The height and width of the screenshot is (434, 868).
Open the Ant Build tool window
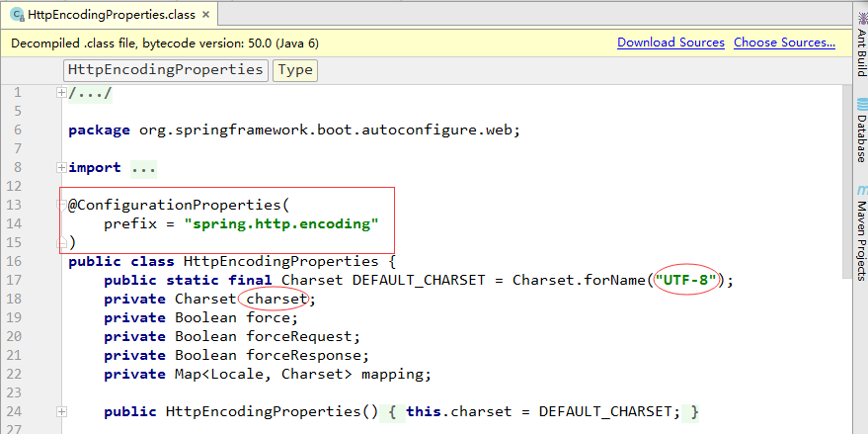[861, 43]
